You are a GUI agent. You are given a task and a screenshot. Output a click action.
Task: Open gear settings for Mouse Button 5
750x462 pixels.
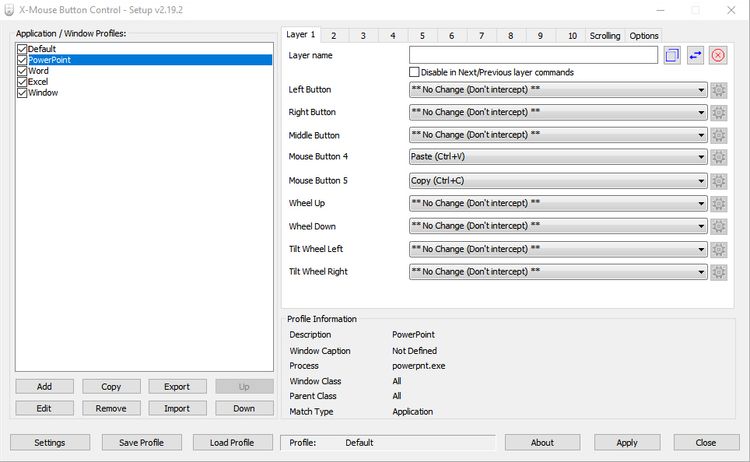click(x=718, y=181)
